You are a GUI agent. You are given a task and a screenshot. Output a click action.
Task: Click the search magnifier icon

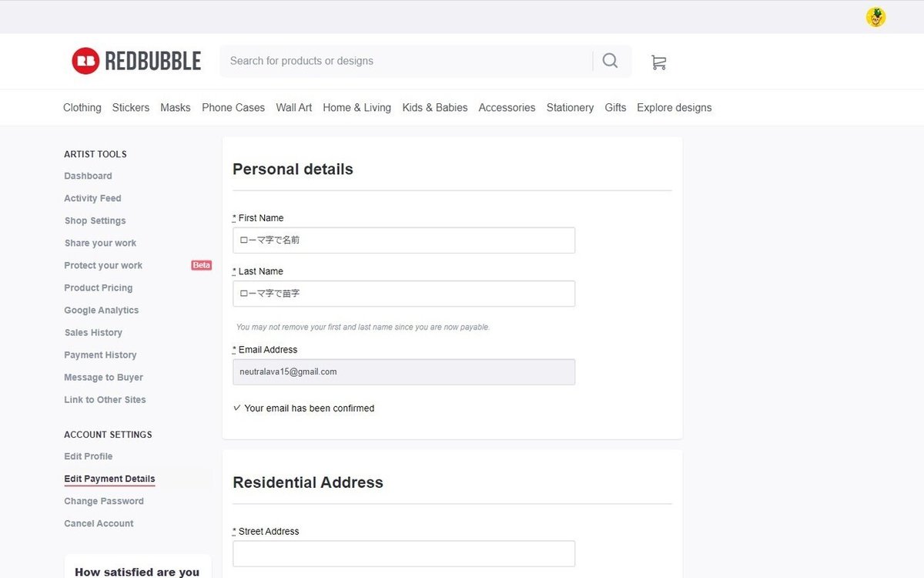coord(610,61)
